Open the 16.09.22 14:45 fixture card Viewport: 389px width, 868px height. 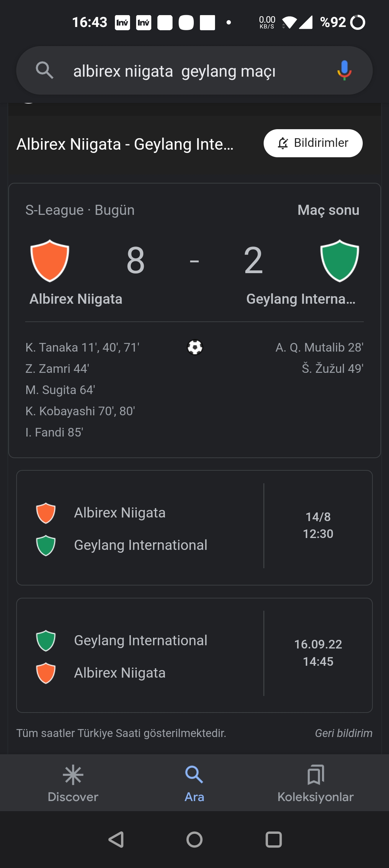click(194, 655)
